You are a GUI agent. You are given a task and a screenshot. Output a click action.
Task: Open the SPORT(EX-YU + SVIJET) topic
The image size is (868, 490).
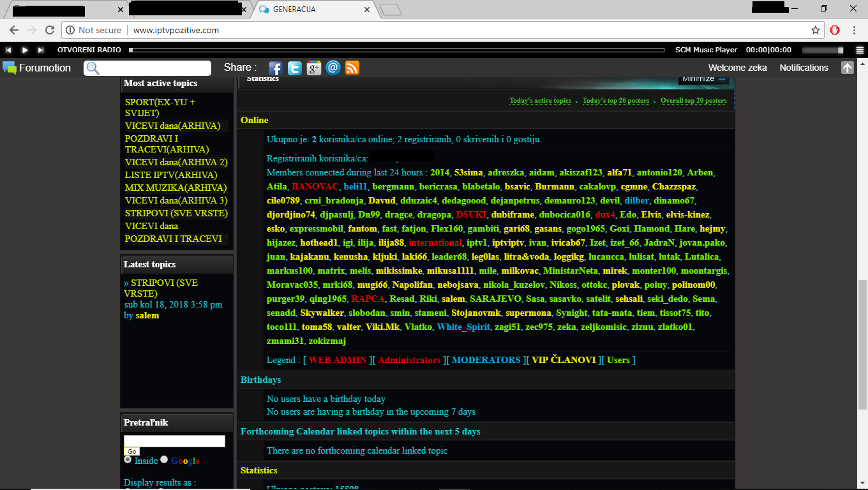click(x=160, y=107)
